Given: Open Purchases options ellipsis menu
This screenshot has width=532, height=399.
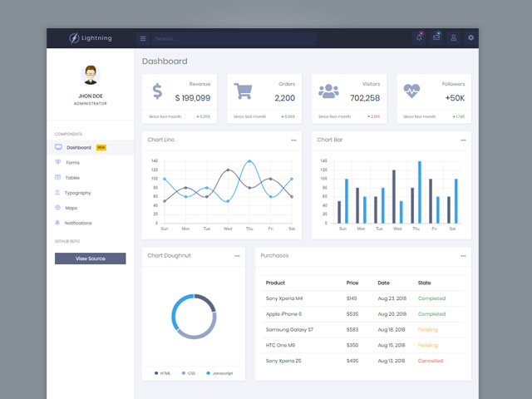Looking at the screenshot, I should tap(463, 256).
